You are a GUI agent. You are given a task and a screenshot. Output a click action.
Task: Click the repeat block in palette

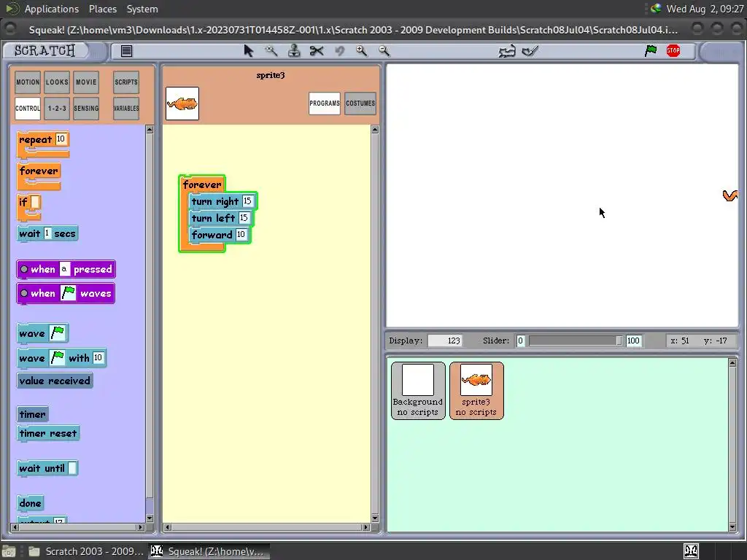coord(36,140)
